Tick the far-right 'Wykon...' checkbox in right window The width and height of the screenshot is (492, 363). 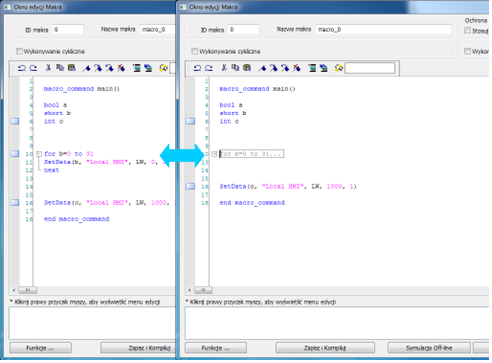[x=468, y=51]
